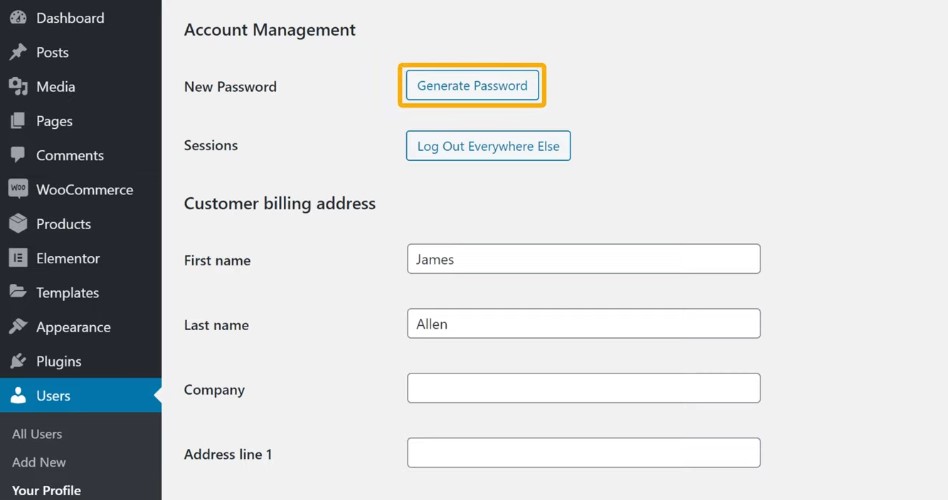Focus the Last name field containing Allen

583,323
